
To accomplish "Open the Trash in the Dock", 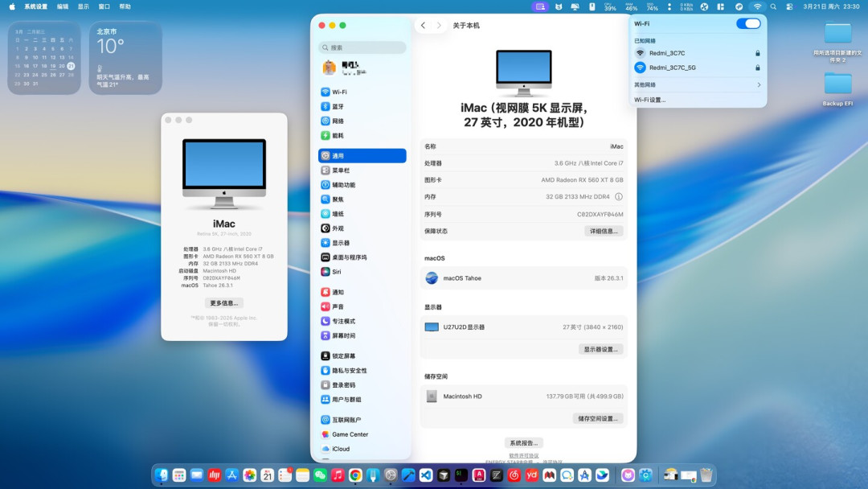I will [706, 475].
